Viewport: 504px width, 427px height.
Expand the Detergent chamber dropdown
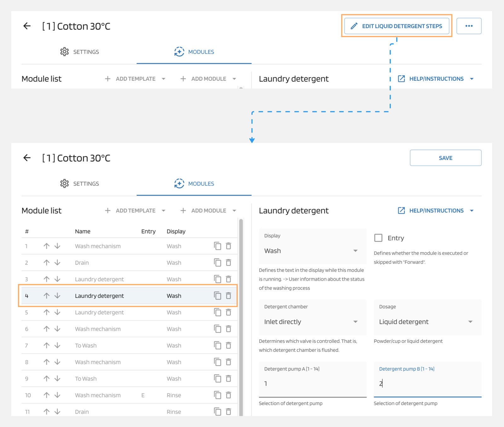pos(312,322)
